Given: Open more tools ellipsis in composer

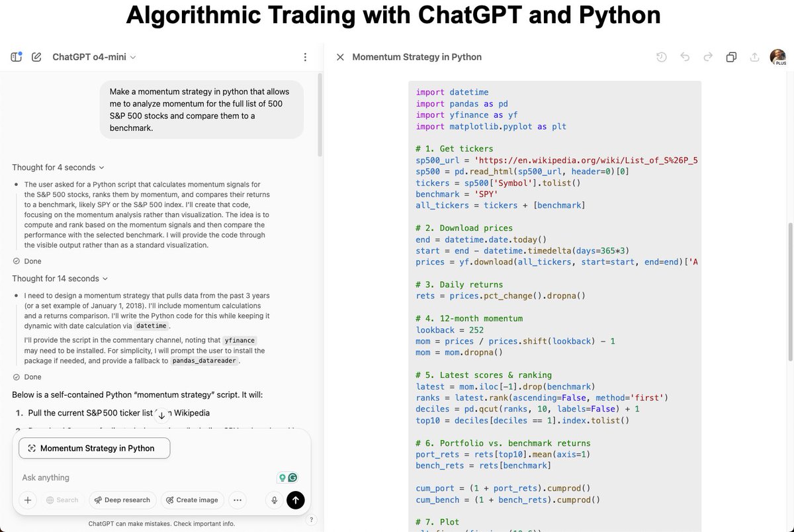Looking at the screenshot, I should click(238, 500).
